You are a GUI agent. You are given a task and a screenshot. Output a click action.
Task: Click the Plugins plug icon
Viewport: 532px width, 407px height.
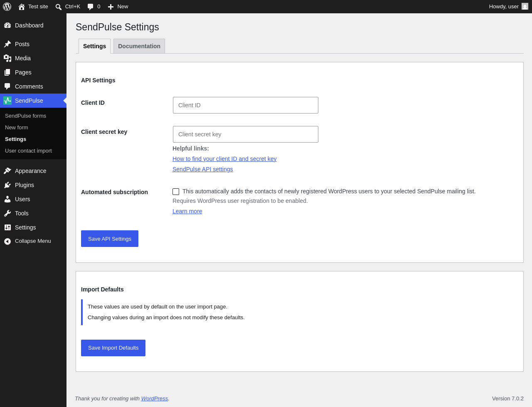(7, 185)
